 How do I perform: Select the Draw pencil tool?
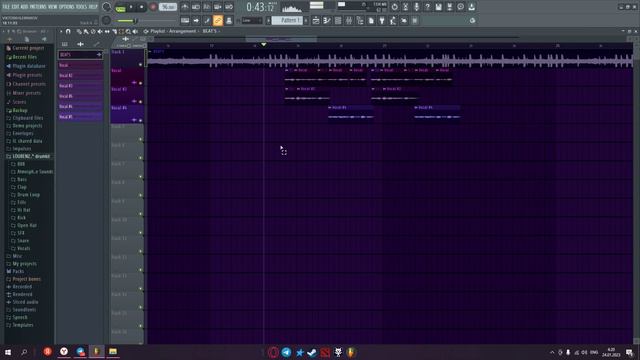[79, 31]
